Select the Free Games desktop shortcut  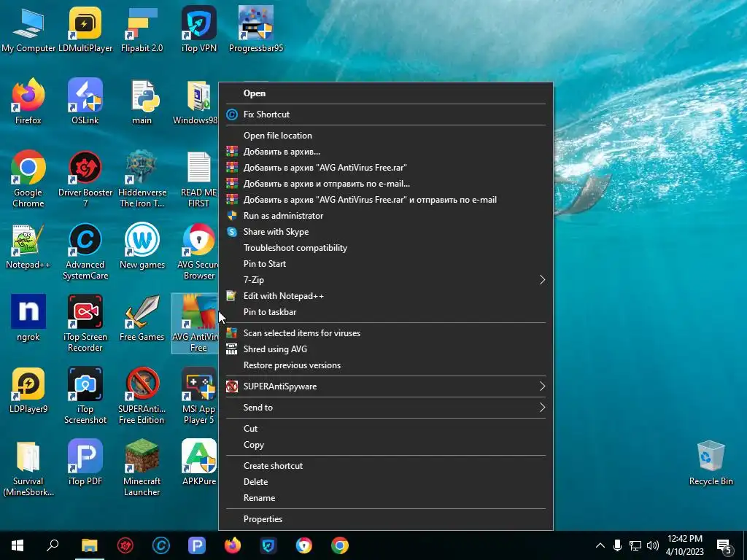pyautogui.click(x=142, y=319)
